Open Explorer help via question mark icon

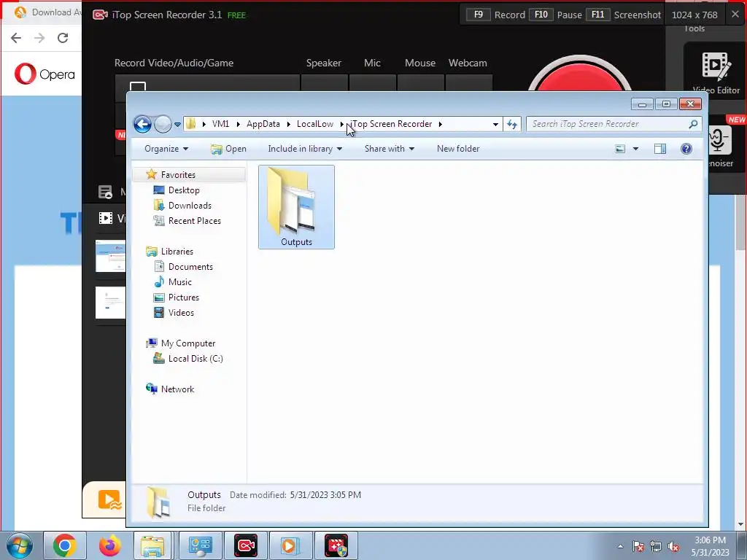(686, 149)
